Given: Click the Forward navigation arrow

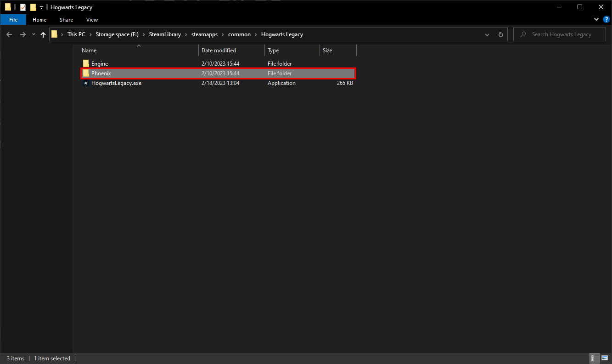Looking at the screenshot, I should [x=22, y=34].
